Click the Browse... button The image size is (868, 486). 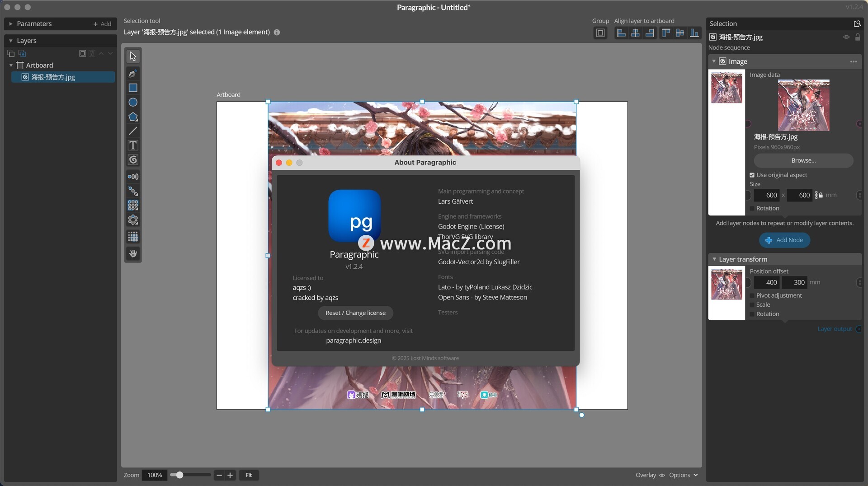click(x=803, y=161)
